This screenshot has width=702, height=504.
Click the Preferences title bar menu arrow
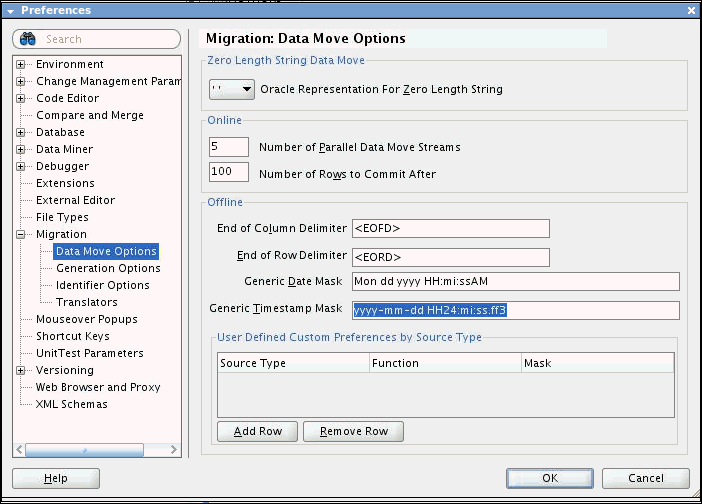10,11
